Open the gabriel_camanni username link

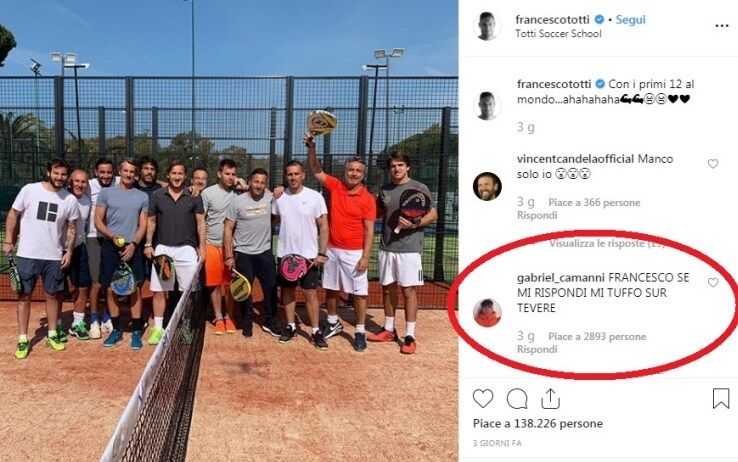[561, 278]
